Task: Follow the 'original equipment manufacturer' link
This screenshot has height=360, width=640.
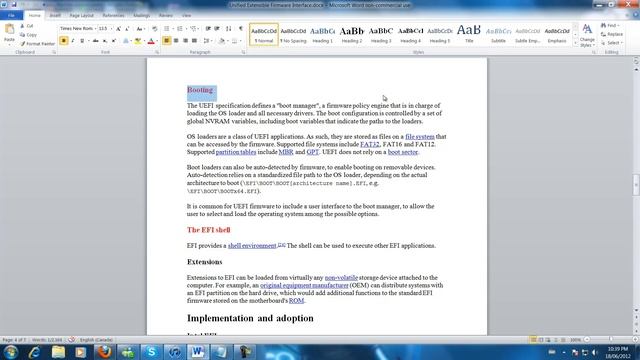Action: 304,285
